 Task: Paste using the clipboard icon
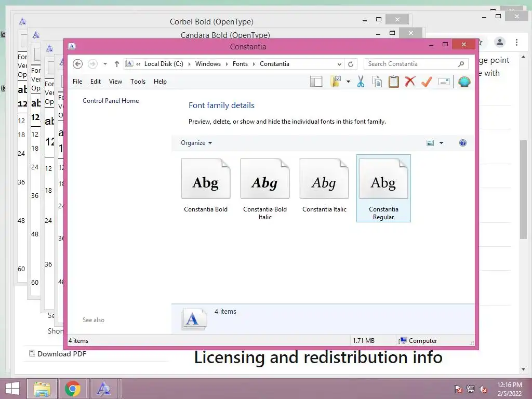click(x=394, y=82)
